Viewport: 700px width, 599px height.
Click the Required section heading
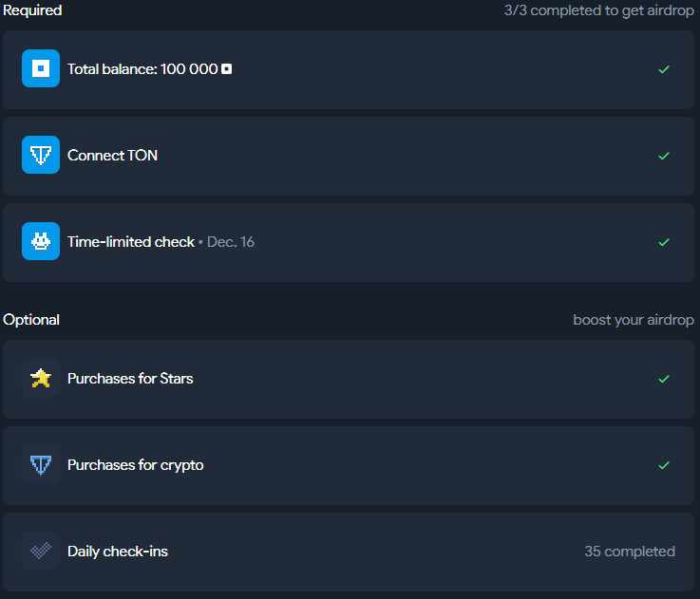pyautogui.click(x=32, y=10)
